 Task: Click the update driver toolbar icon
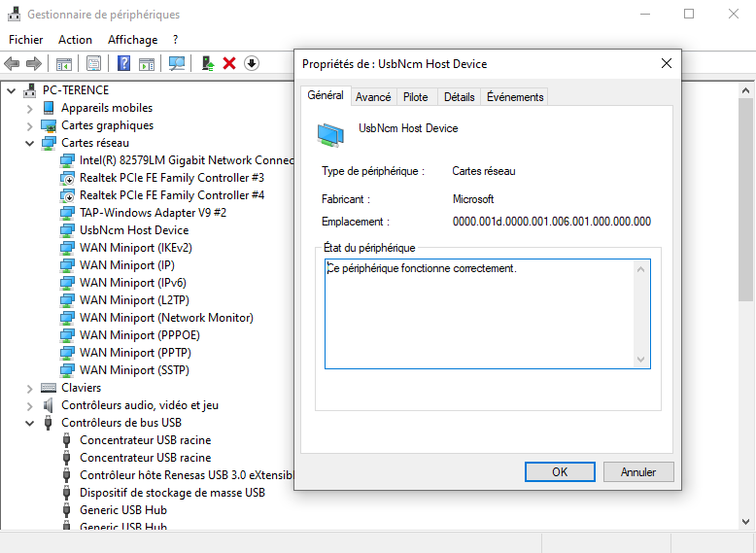(x=207, y=63)
